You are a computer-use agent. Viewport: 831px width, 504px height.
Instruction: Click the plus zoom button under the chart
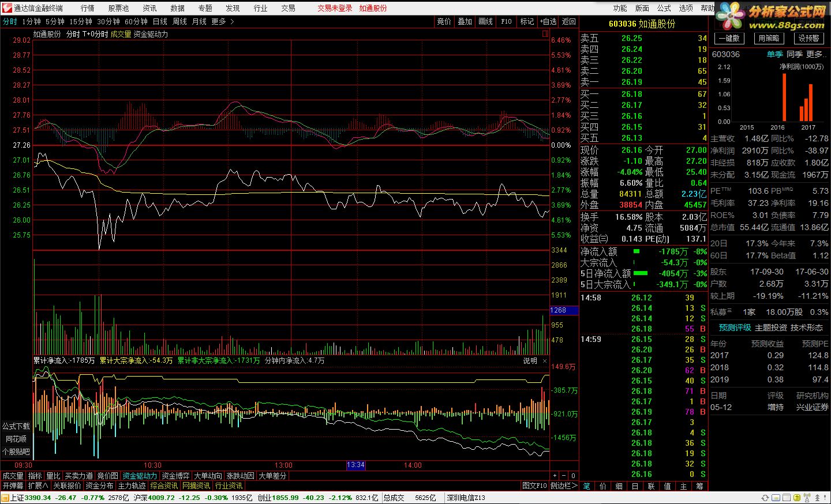555,476
